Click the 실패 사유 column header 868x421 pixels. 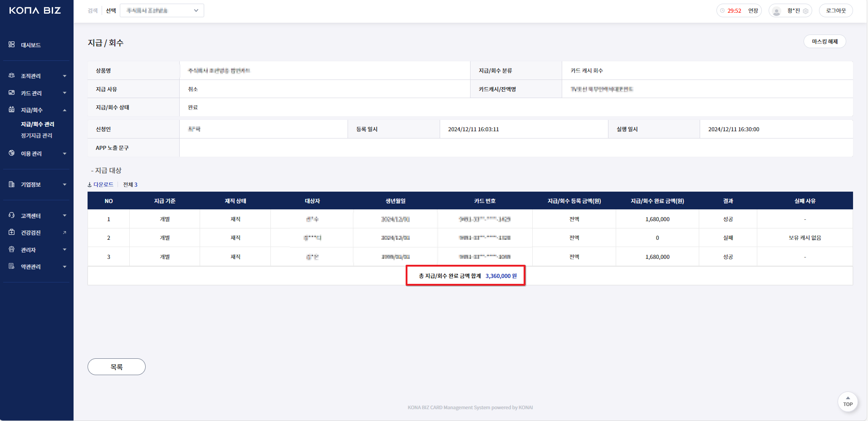[805, 201]
